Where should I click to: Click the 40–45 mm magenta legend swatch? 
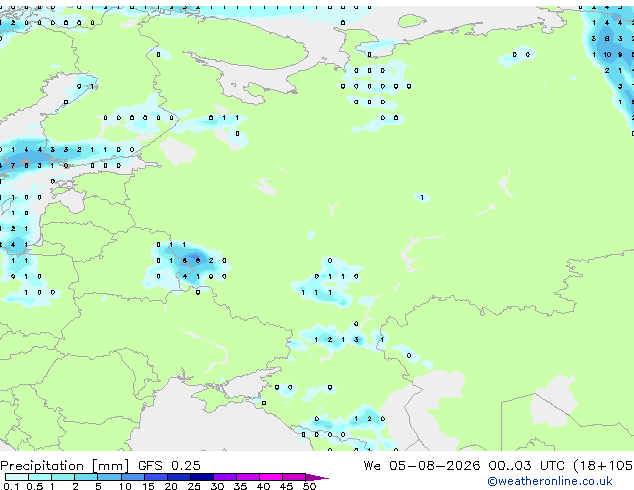point(271,477)
